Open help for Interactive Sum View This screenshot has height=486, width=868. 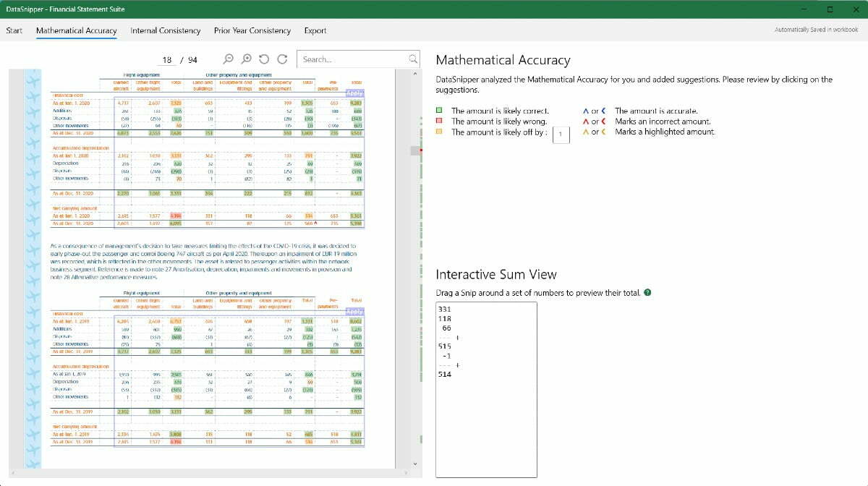pos(647,293)
